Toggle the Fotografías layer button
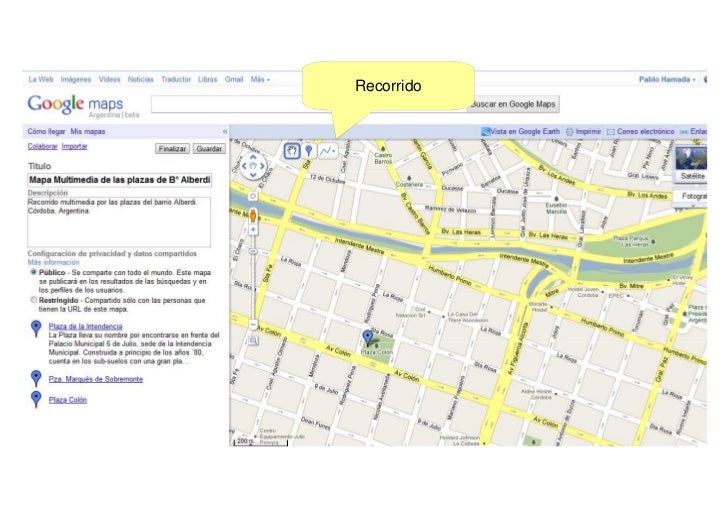Viewport: 728px width, 515px height. point(691,196)
